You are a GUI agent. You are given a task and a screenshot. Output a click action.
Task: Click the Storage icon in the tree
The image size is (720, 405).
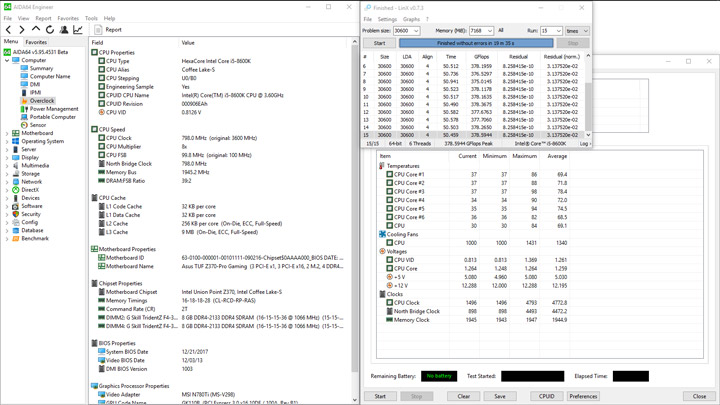pyautogui.click(x=16, y=174)
